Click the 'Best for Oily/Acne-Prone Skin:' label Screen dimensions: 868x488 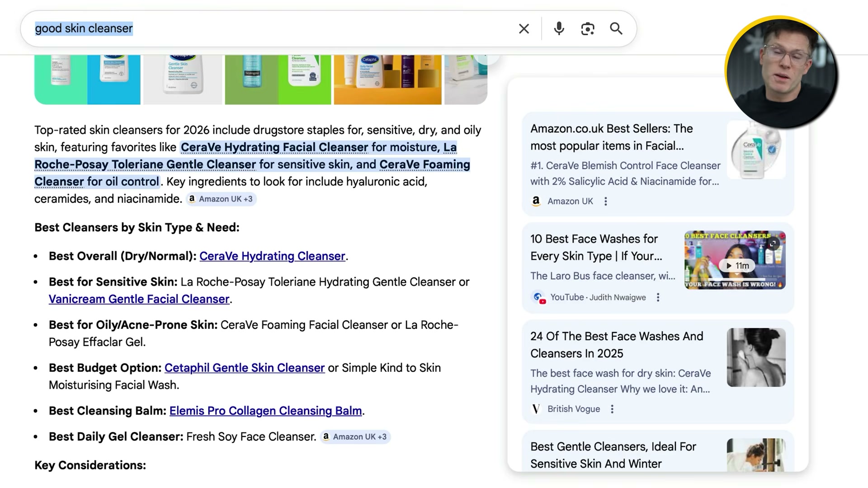pos(133,325)
